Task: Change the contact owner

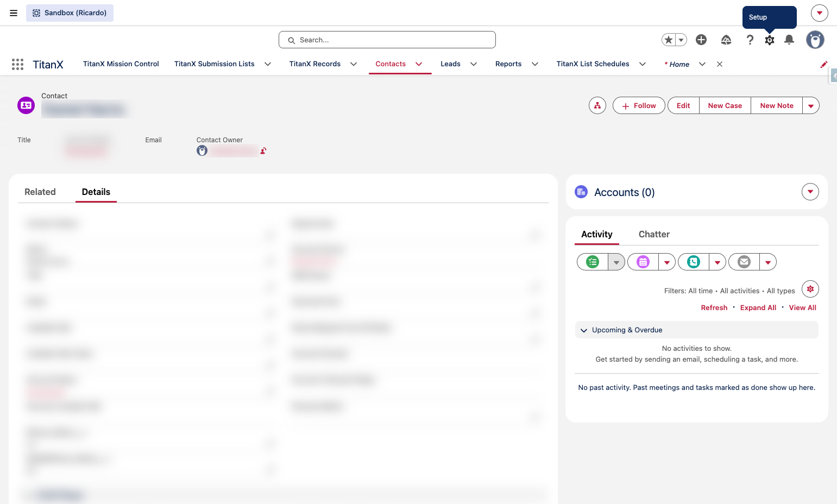Action: pyautogui.click(x=263, y=151)
